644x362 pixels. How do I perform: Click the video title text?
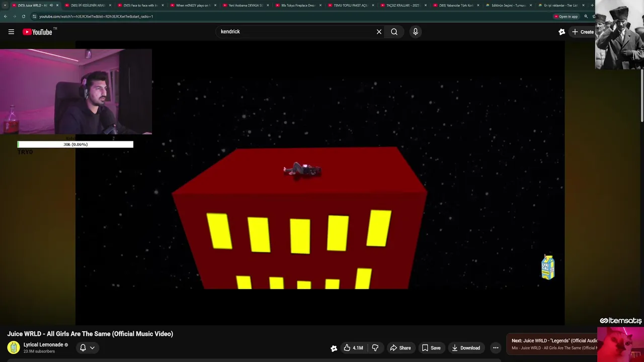tap(90, 334)
